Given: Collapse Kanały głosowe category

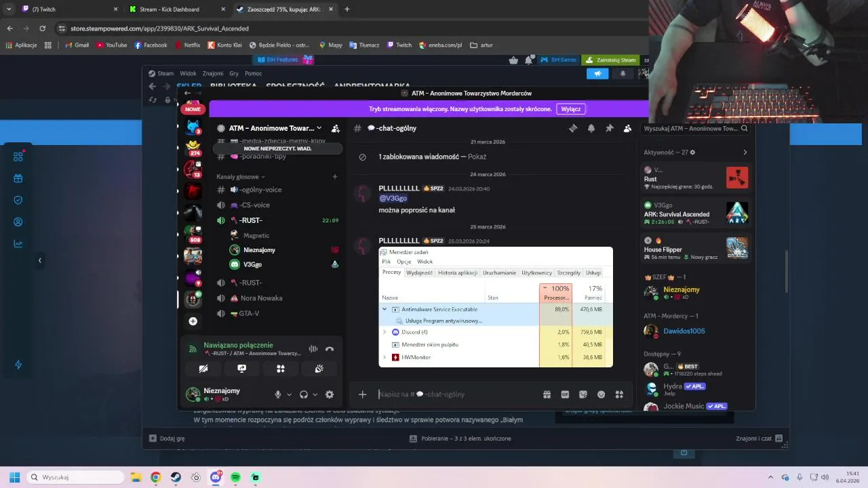Looking at the screenshot, I should coord(241,177).
